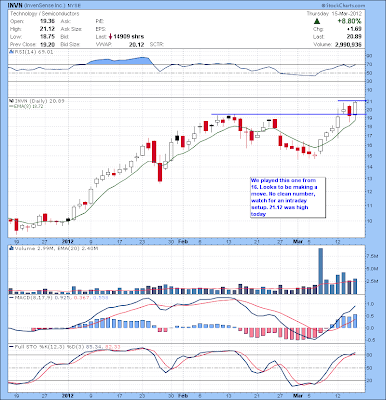
Task: Select the Volume 2.99M, EMA(20) label
Action: [56, 248]
